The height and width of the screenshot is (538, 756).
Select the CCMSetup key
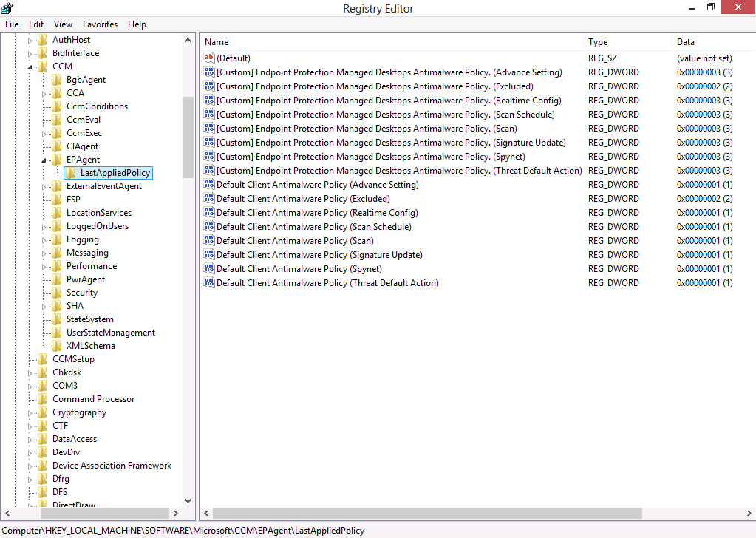73,359
